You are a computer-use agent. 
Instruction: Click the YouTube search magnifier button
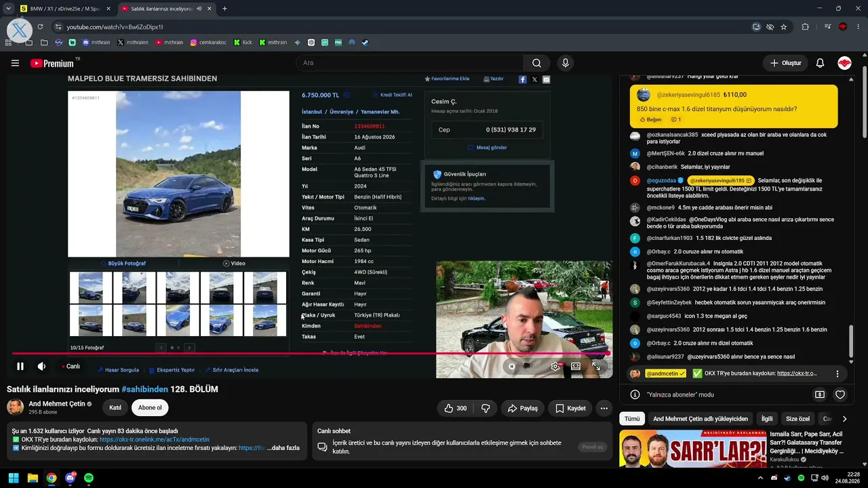536,63
